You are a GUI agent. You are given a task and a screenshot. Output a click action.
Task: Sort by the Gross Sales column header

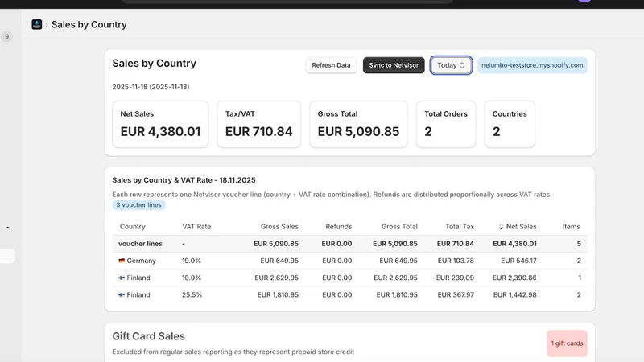pyautogui.click(x=279, y=227)
